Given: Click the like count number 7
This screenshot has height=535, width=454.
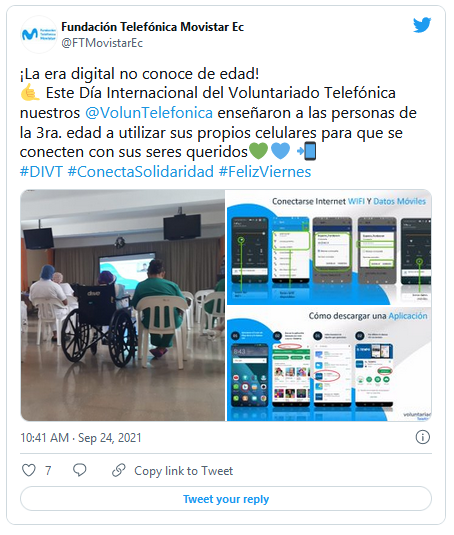Looking at the screenshot, I should pyautogui.click(x=48, y=471).
